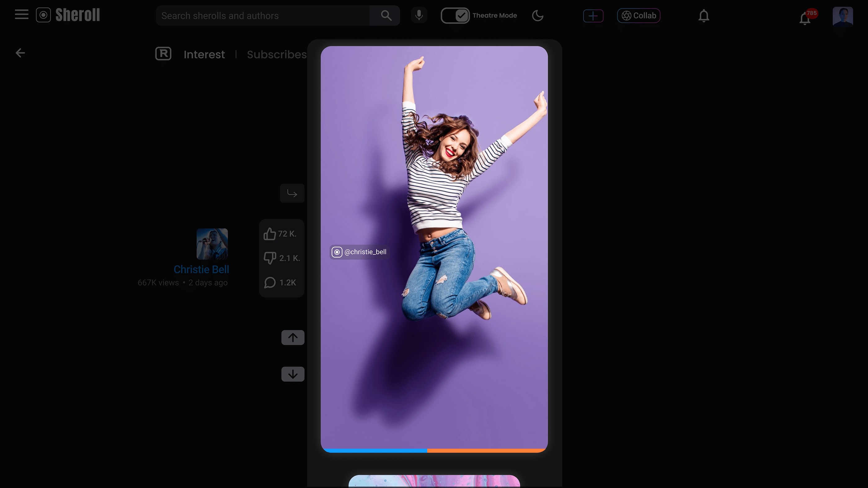Go to previous sheroll up arrow
868x488 pixels.
point(292,337)
